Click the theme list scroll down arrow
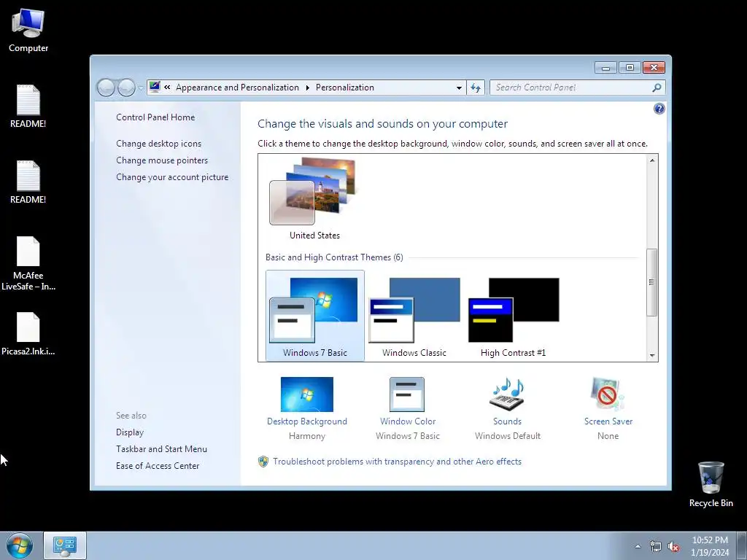The height and width of the screenshot is (560, 747). point(652,355)
